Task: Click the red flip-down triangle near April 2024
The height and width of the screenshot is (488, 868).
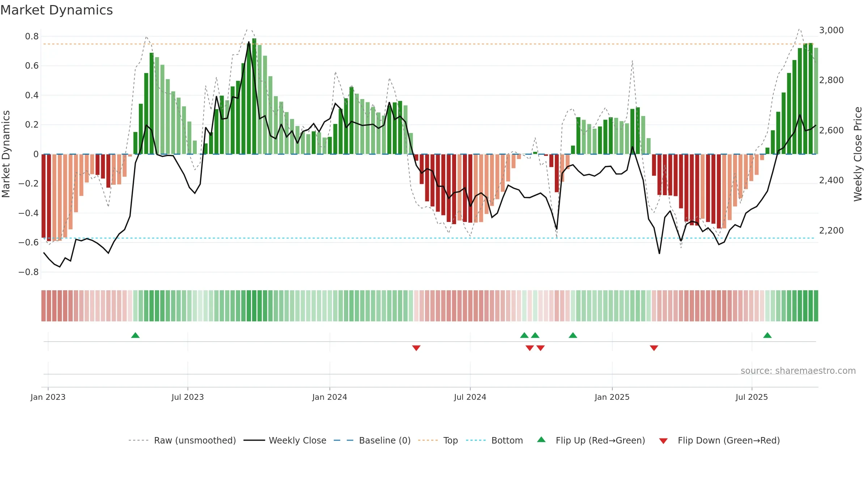Action: point(416,348)
